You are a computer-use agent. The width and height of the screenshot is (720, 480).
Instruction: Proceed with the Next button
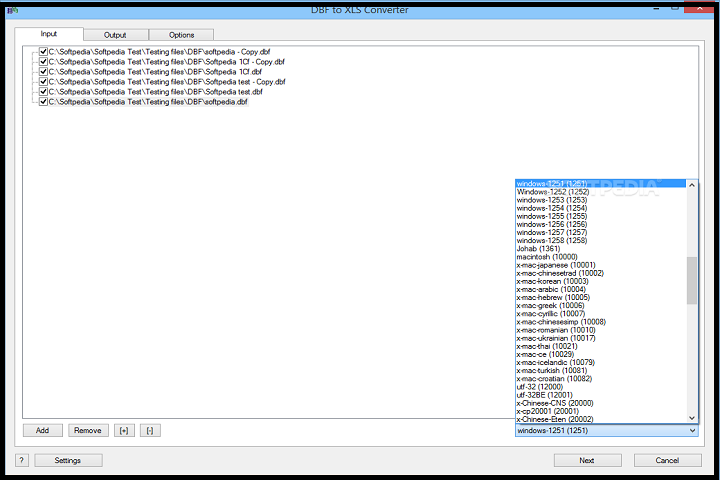coord(586,461)
